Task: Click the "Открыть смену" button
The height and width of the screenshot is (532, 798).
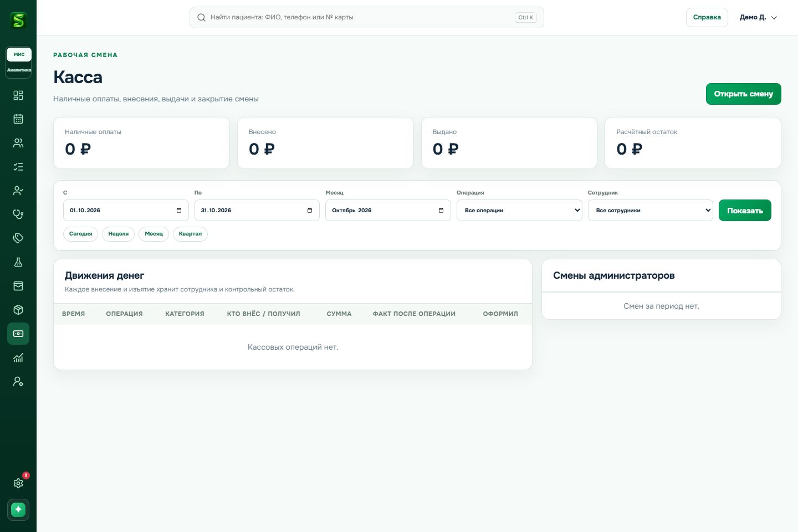Action: click(x=743, y=94)
